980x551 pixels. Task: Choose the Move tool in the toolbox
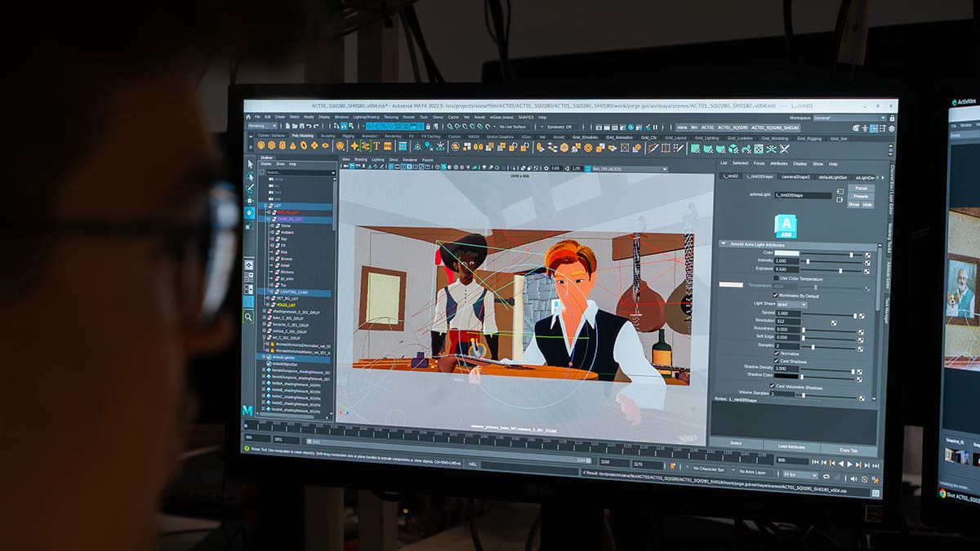[x=250, y=200]
